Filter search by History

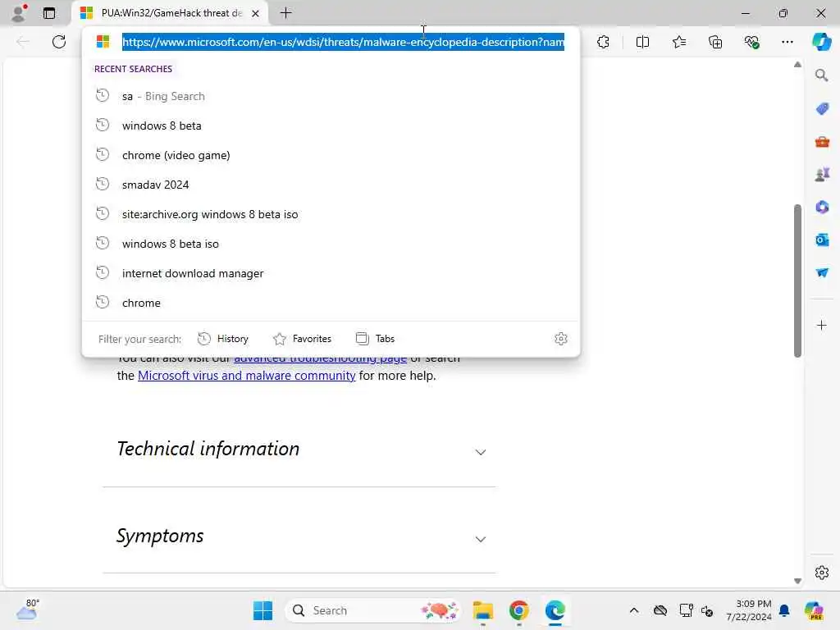pos(223,339)
